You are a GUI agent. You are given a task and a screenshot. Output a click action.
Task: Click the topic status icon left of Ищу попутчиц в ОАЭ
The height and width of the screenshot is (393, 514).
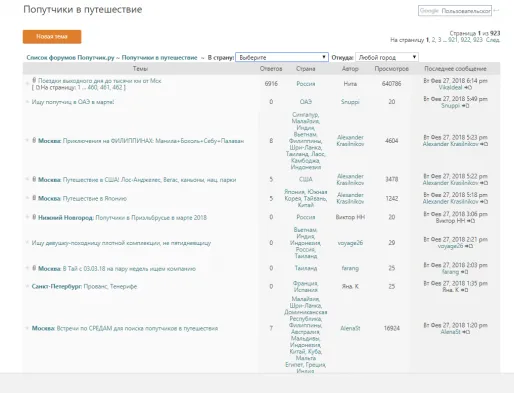pyautogui.click(x=27, y=102)
